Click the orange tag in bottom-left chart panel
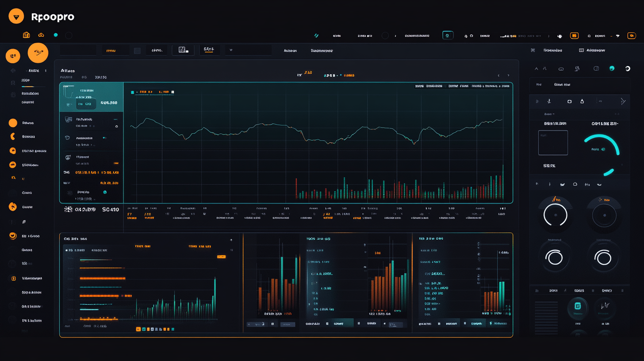 [x=221, y=256]
